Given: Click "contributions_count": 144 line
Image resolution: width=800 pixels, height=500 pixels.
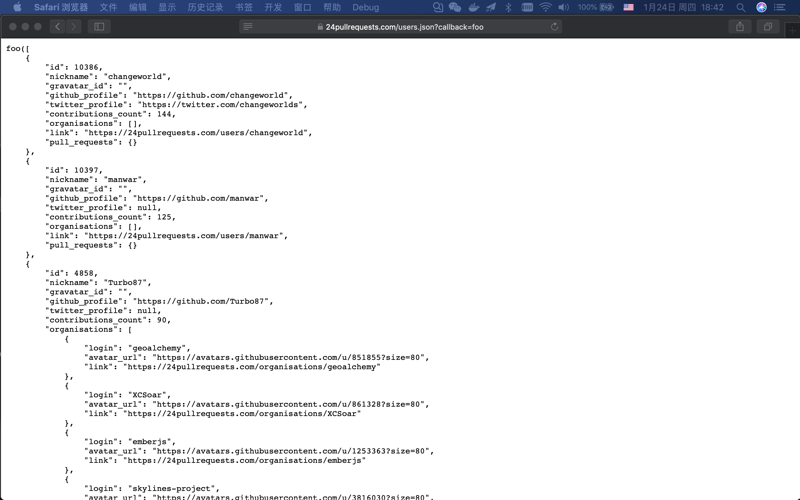Looking at the screenshot, I should 110,114.
